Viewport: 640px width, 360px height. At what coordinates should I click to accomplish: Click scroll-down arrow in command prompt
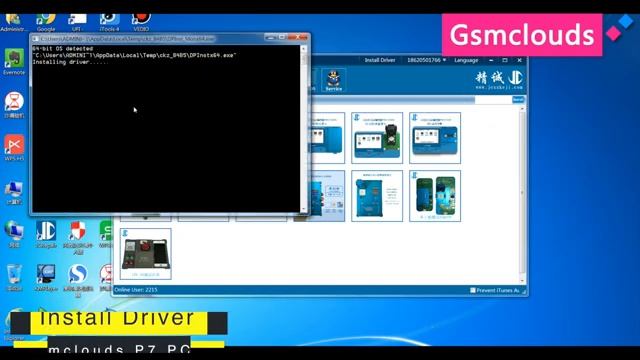(303, 209)
